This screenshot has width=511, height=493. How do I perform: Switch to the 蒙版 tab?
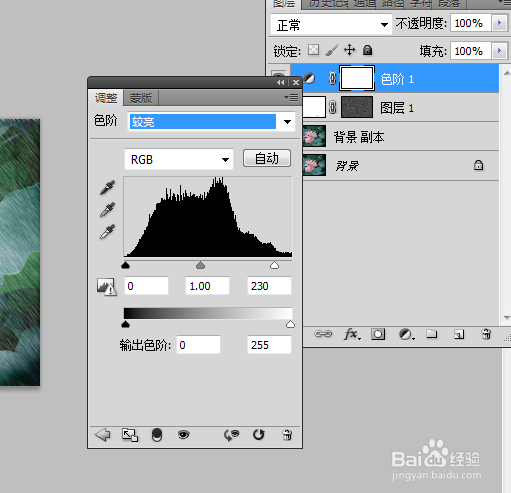click(x=141, y=98)
